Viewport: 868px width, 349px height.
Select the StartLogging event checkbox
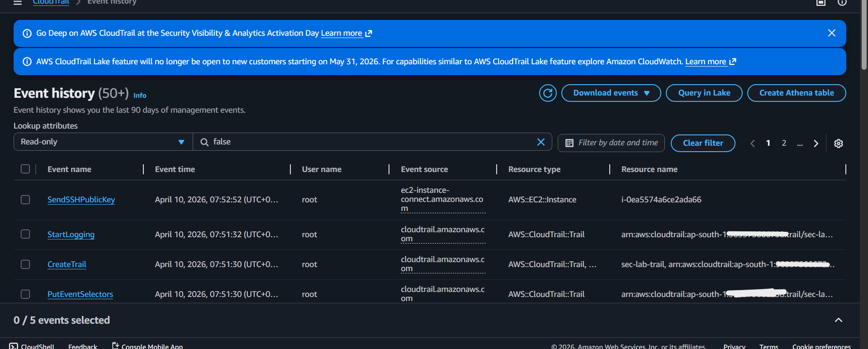coord(25,234)
